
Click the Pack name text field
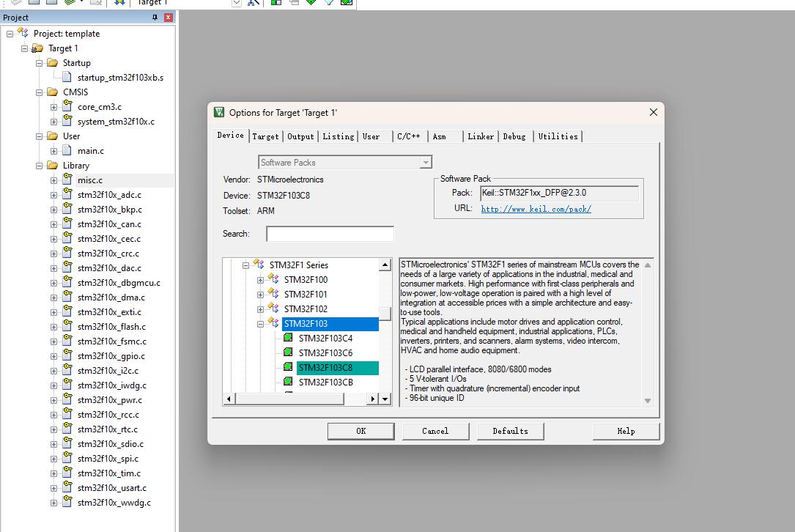click(x=559, y=193)
